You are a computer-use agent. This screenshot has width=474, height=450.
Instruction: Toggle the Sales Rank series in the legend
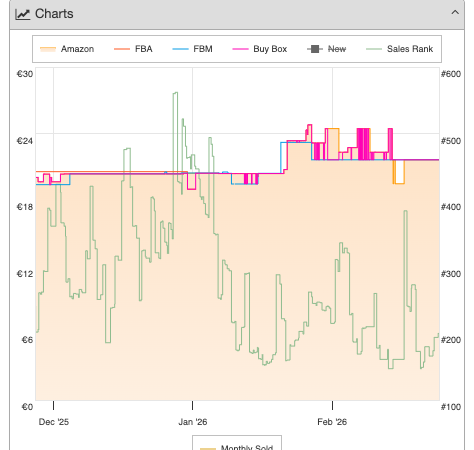pos(399,49)
